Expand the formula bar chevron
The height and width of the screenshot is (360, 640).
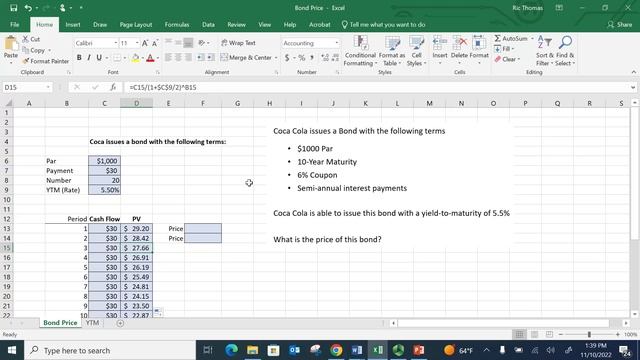[x=633, y=87]
